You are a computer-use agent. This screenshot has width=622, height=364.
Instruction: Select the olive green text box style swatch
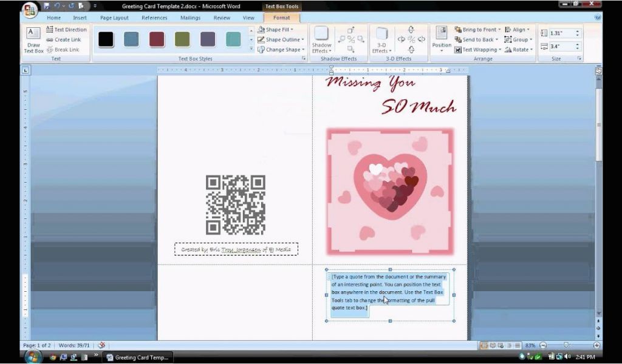pos(182,39)
